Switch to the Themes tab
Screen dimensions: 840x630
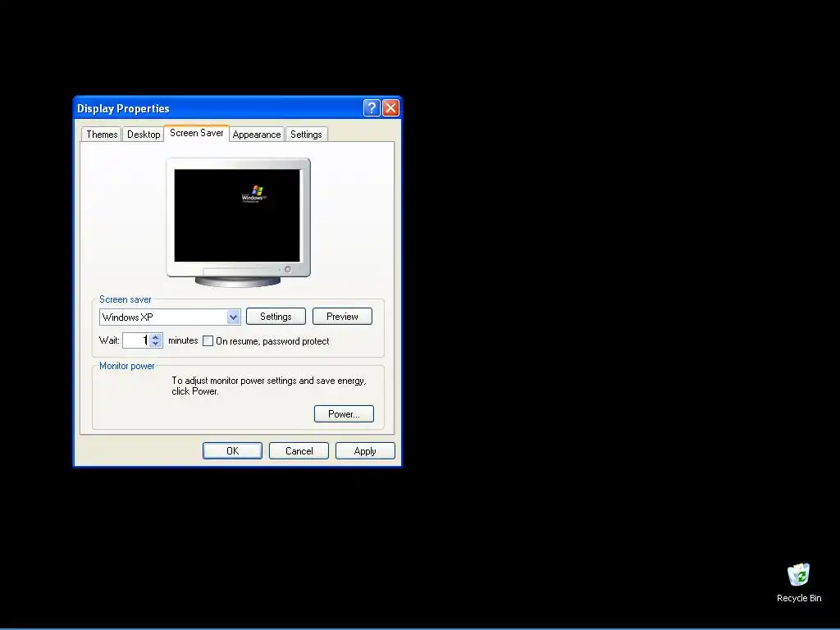tap(102, 134)
